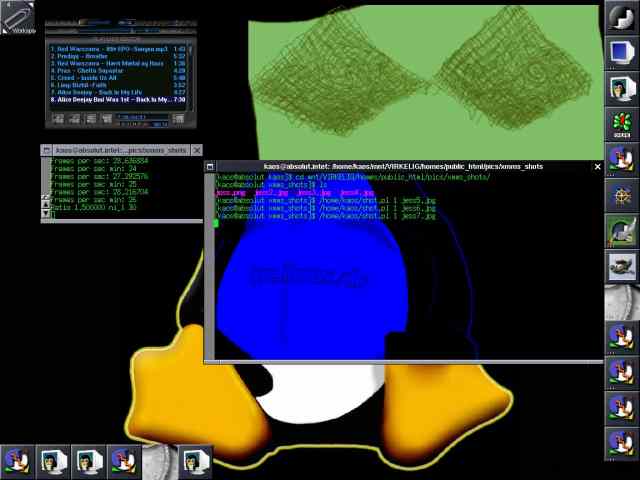Image resolution: width=640 pixels, height=480 pixels.
Task: Select playlist track 6 Limp Bizkit - Faith
Action: pos(118,85)
